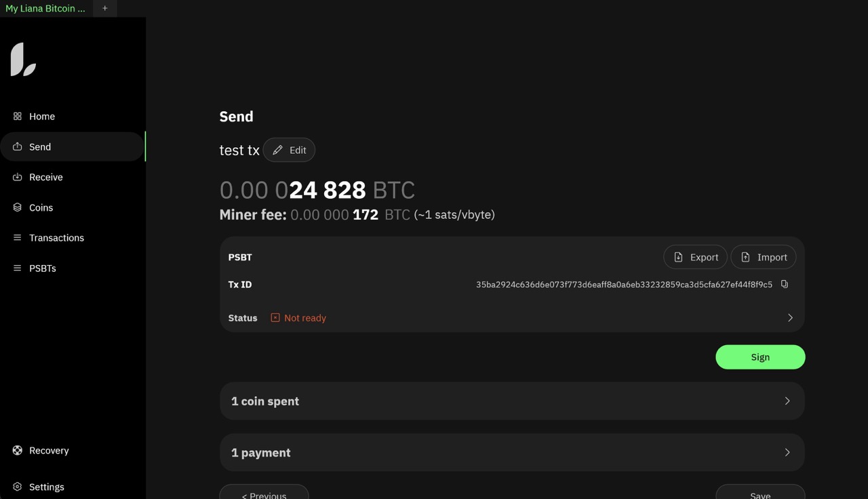
Task: Click the Home grid icon in sidebar
Action: point(18,117)
